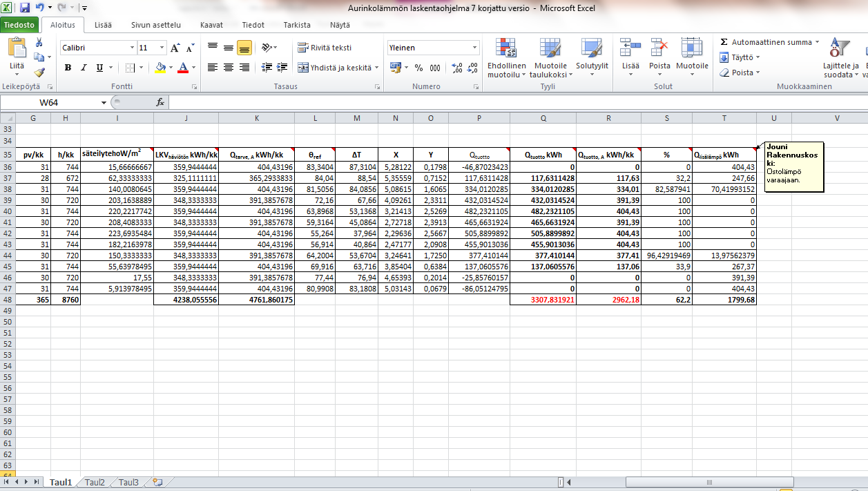Apply the cell borders icon
The width and height of the screenshot is (868, 491).
(x=129, y=68)
